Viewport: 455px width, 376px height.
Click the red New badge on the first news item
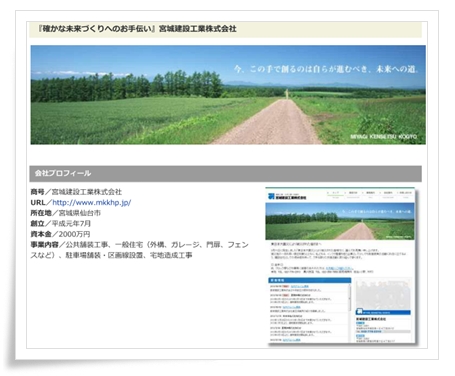click(285, 286)
